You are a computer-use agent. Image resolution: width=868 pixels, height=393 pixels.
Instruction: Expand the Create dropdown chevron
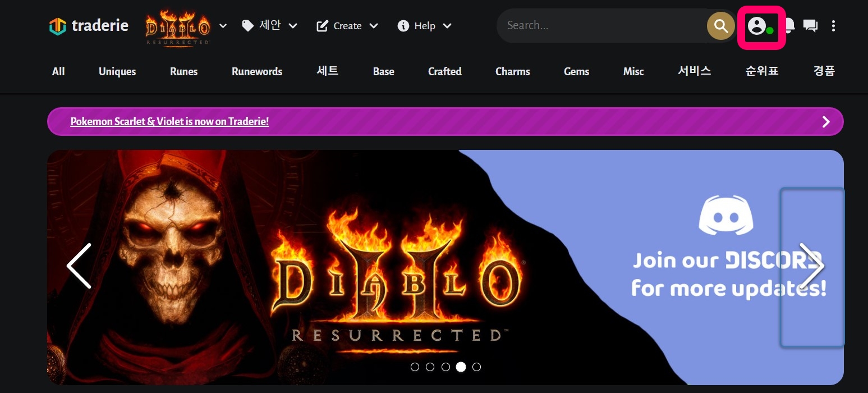[x=374, y=26]
